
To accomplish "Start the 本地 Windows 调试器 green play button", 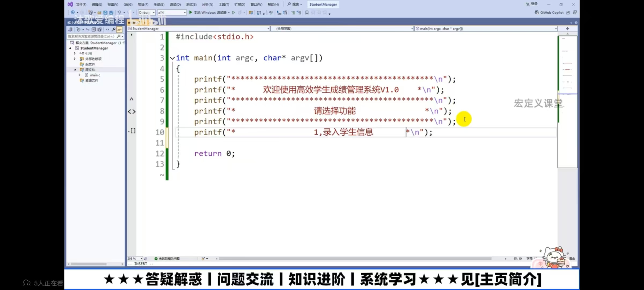I will (191, 12).
